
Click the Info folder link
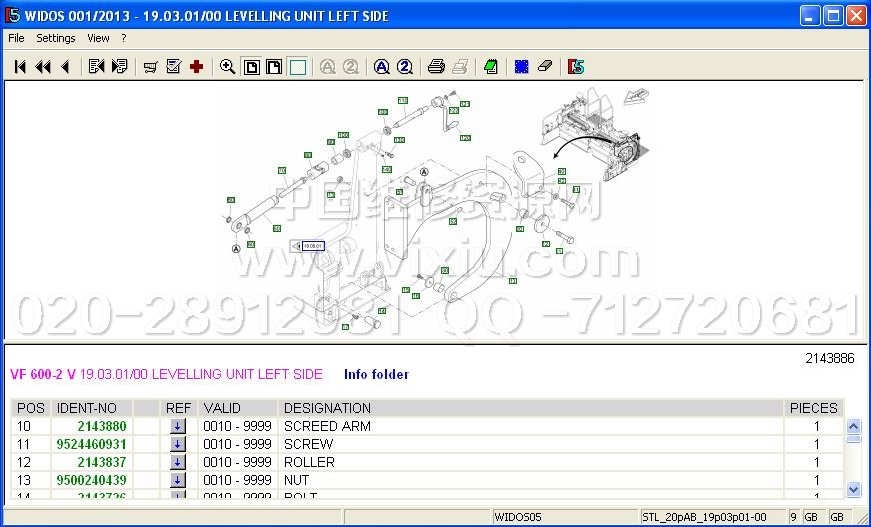coord(376,375)
